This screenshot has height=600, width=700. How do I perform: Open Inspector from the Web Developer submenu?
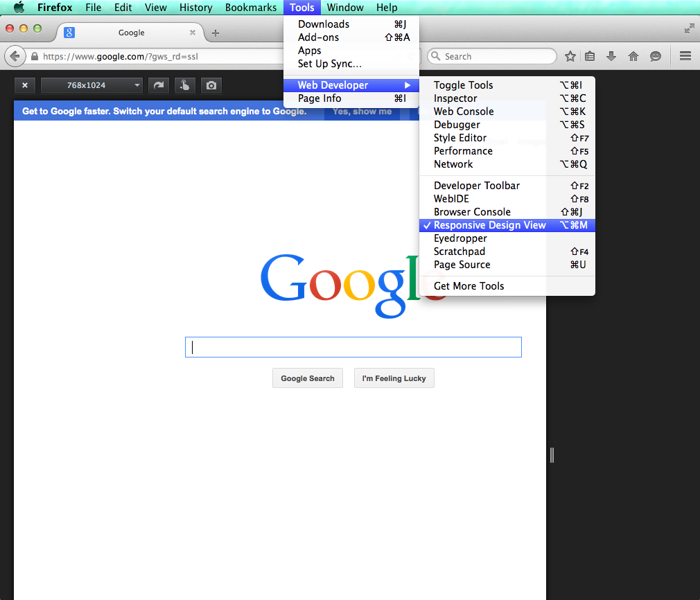pyautogui.click(x=507, y=98)
